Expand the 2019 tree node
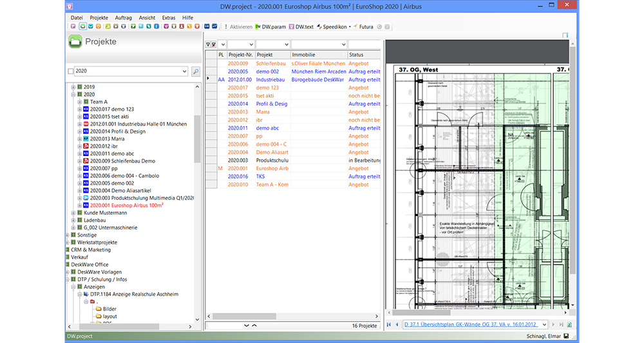The height and width of the screenshot is (343, 644). pos(73,87)
